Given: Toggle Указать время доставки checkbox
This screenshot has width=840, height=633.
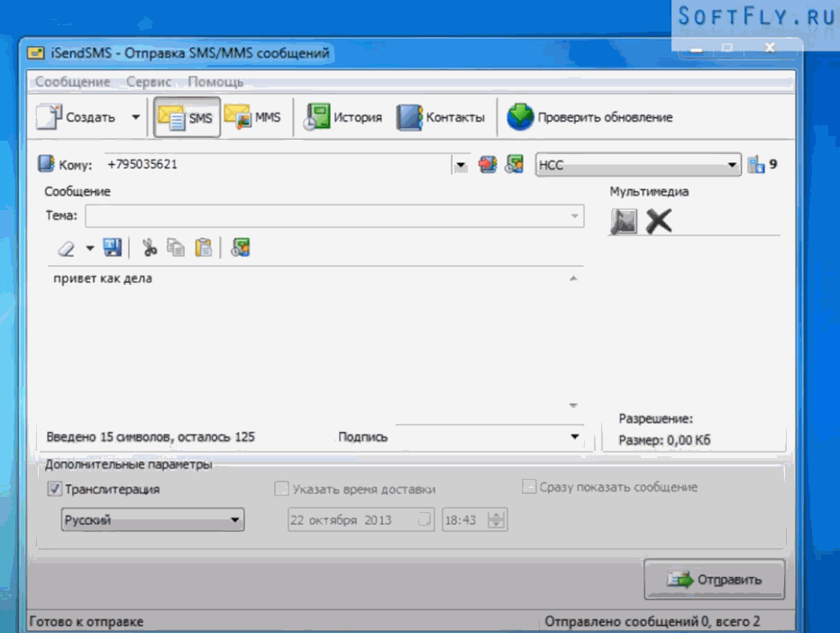Looking at the screenshot, I should pyautogui.click(x=281, y=489).
